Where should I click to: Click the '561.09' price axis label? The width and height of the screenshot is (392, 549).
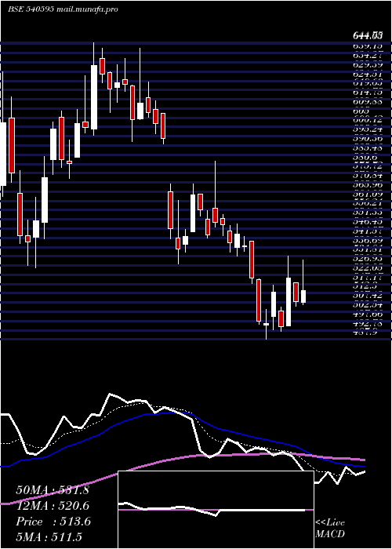(x=368, y=194)
